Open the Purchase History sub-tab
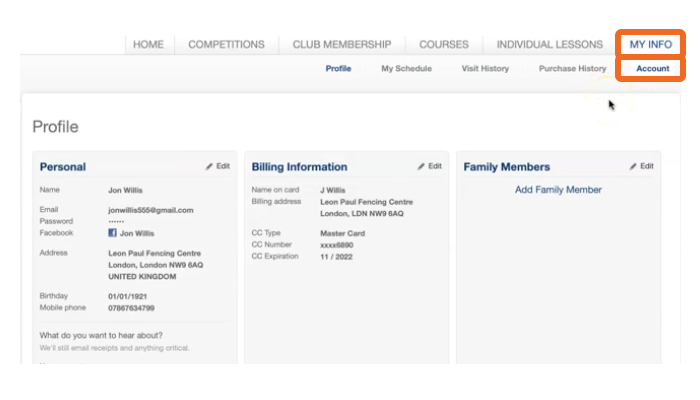This screenshot has width=700, height=400. (x=572, y=69)
